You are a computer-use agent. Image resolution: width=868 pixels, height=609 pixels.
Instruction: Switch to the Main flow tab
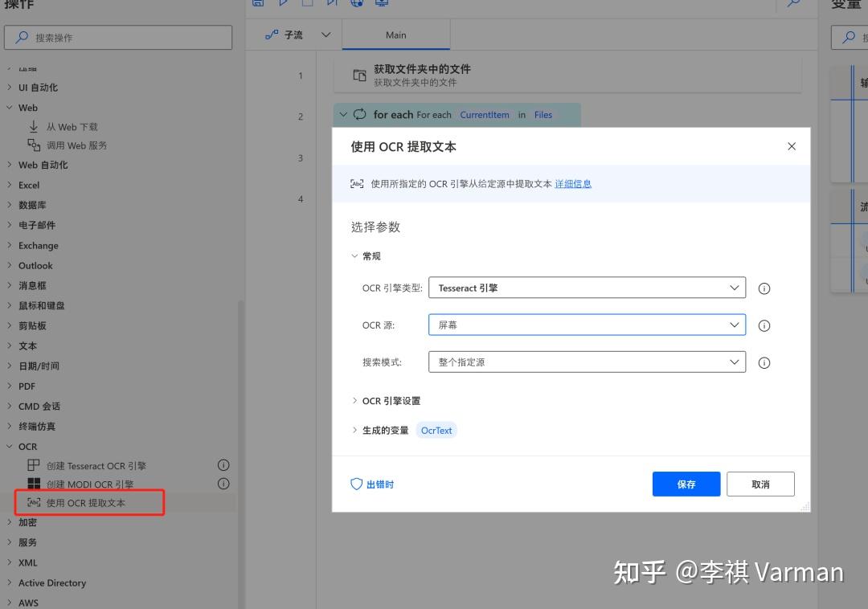point(395,35)
